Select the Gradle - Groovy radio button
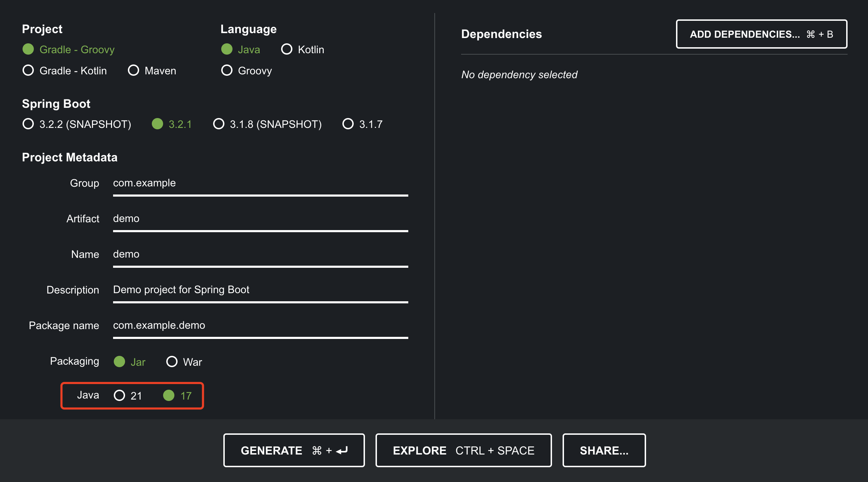The width and height of the screenshot is (868, 482). point(28,49)
